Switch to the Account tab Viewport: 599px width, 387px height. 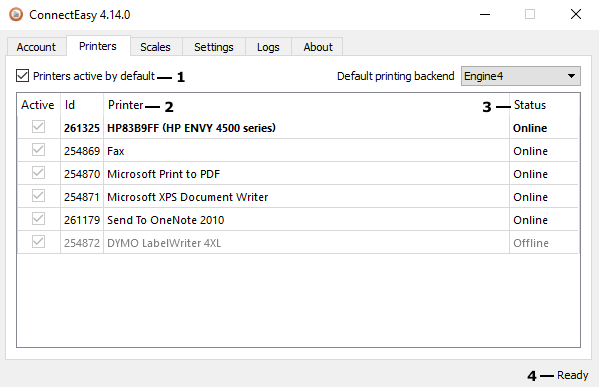(36, 47)
